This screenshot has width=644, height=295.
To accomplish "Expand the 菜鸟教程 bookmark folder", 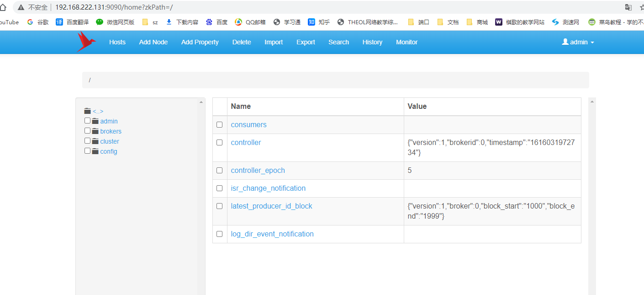I will pos(608,21).
